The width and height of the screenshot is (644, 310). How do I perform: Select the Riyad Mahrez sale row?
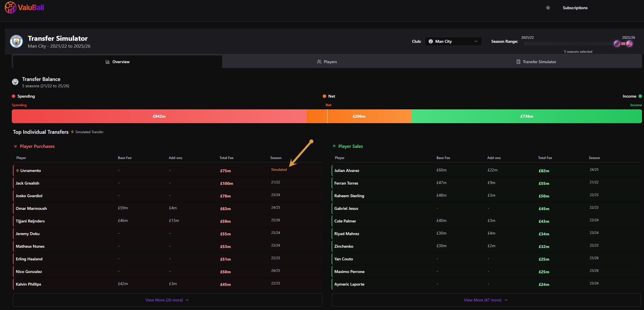486,234
